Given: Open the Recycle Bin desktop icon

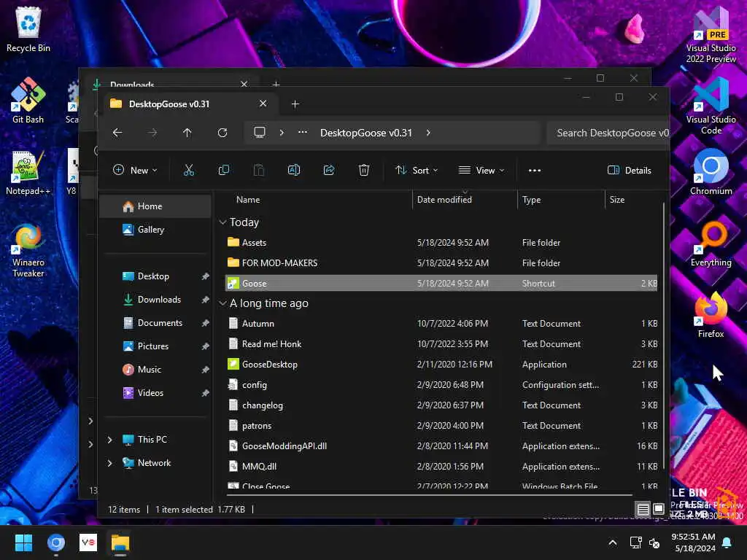Looking at the screenshot, I should [x=28, y=29].
